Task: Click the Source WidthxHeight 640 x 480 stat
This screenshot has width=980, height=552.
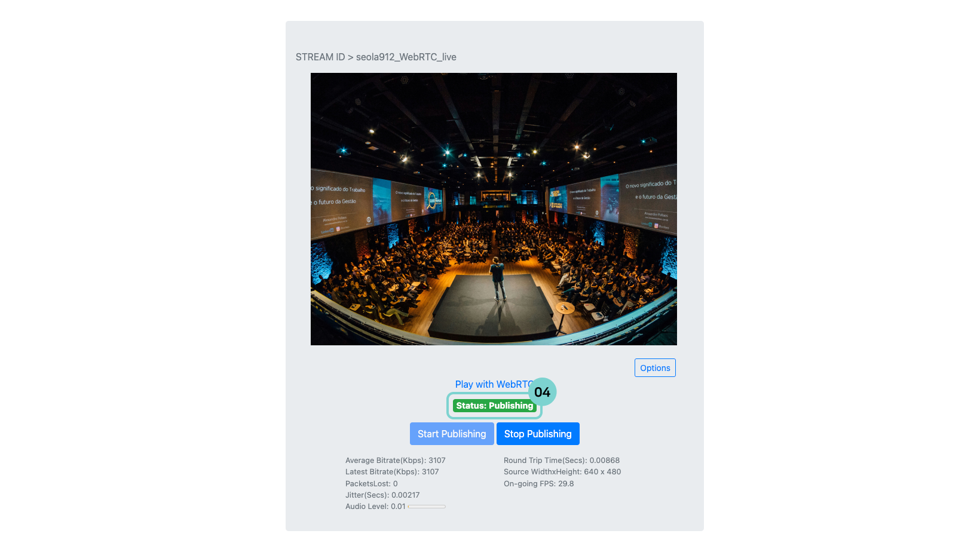Action: (x=562, y=471)
